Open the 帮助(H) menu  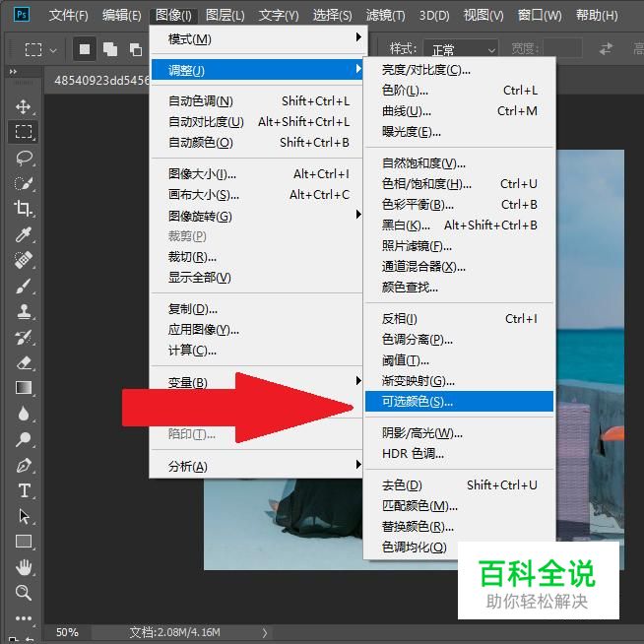coord(597,15)
